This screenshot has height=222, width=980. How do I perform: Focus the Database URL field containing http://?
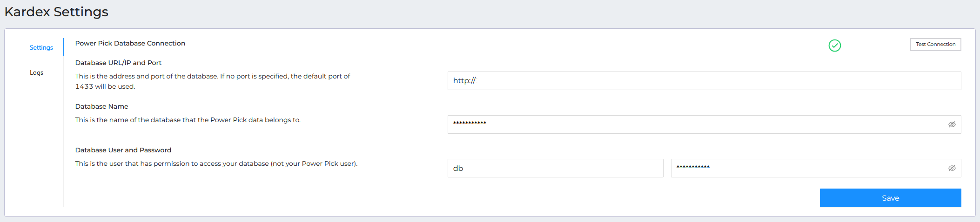pyautogui.click(x=704, y=81)
